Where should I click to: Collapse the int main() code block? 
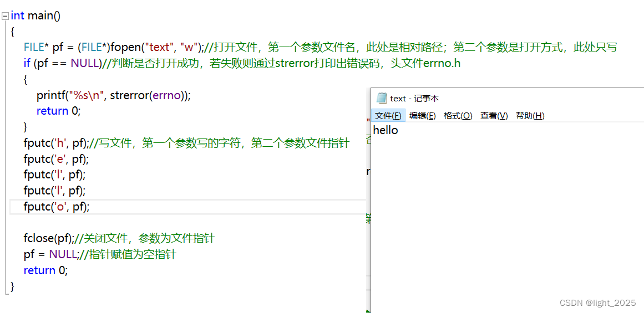tap(5, 16)
